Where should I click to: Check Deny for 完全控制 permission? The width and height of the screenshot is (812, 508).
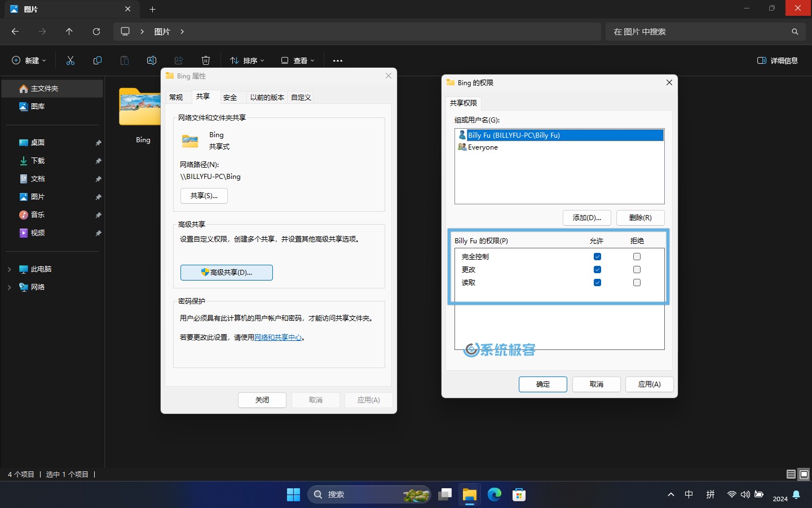coord(637,256)
